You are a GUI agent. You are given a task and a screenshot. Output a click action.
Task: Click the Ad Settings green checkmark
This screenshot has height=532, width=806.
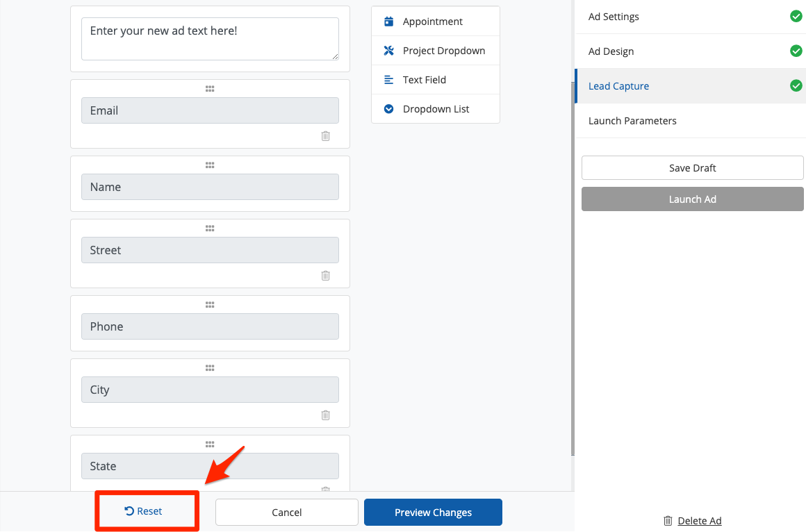(796, 17)
